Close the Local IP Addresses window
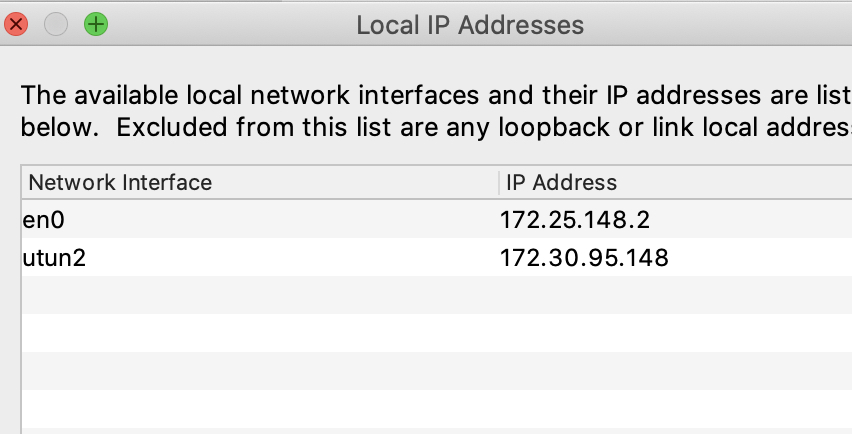Image resolution: width=852 pixels, height=434 pixels. click(17, 24)
